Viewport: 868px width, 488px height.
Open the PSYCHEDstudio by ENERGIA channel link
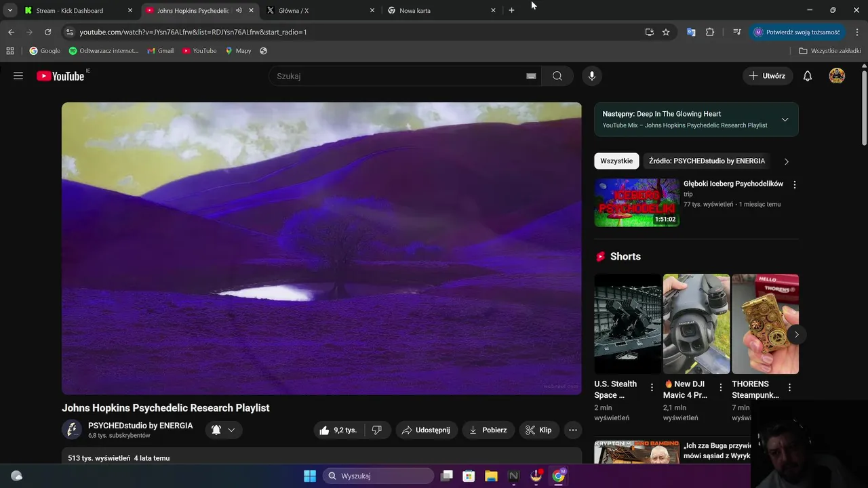tap(140, 426)
